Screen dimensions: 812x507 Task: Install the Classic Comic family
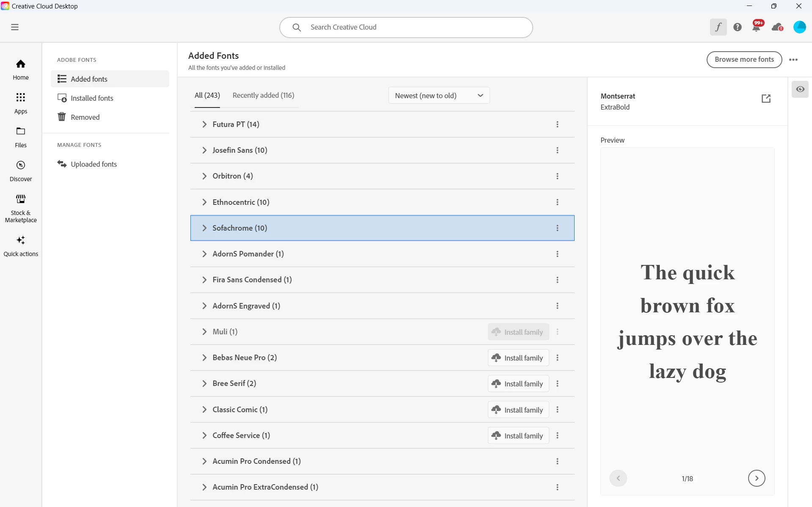point(518,410)
